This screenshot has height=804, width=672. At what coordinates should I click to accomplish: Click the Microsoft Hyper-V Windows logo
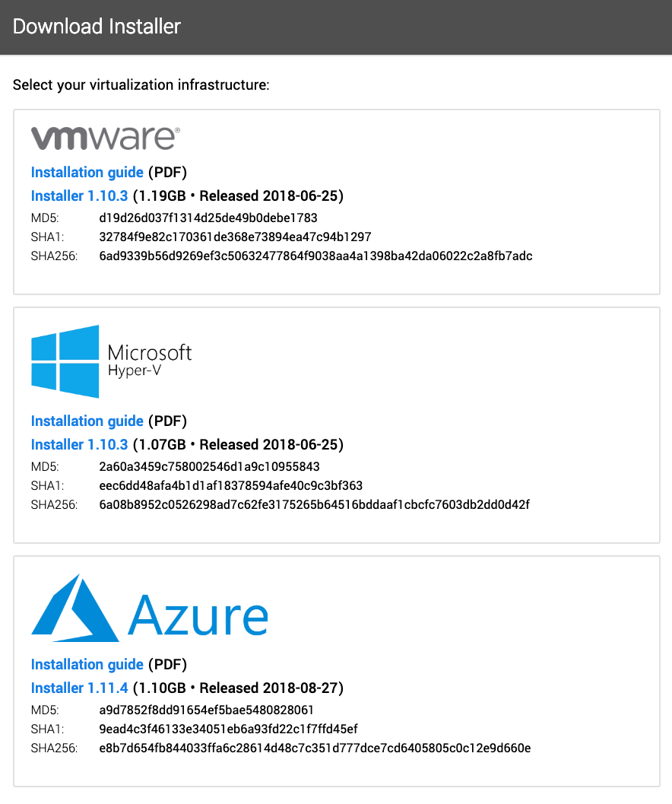click(x=65, y=361)
